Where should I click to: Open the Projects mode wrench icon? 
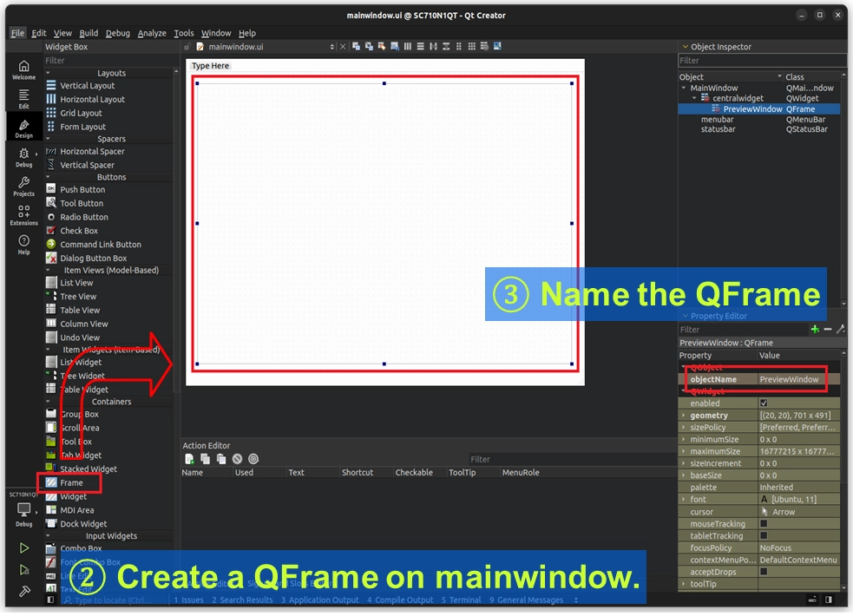23,187
